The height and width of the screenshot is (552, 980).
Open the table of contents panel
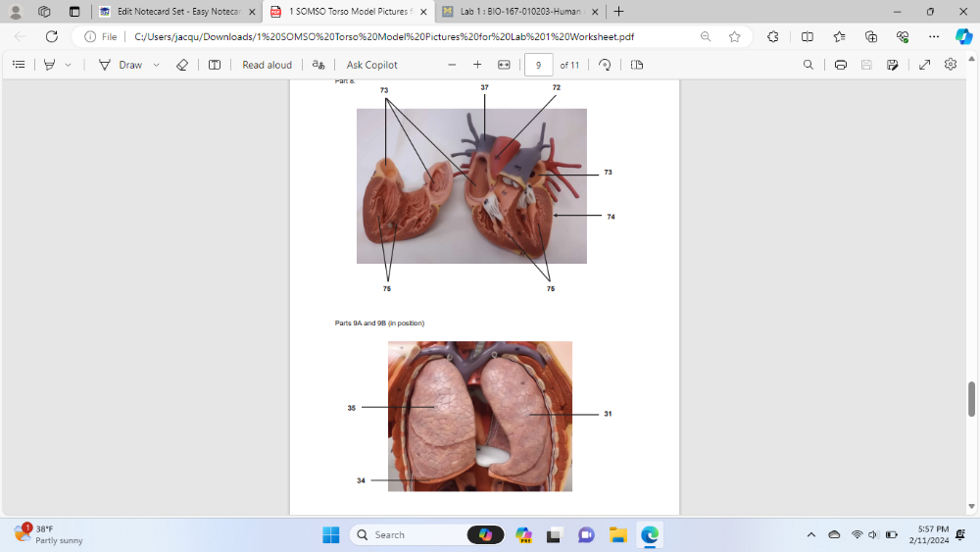(19, 65)
